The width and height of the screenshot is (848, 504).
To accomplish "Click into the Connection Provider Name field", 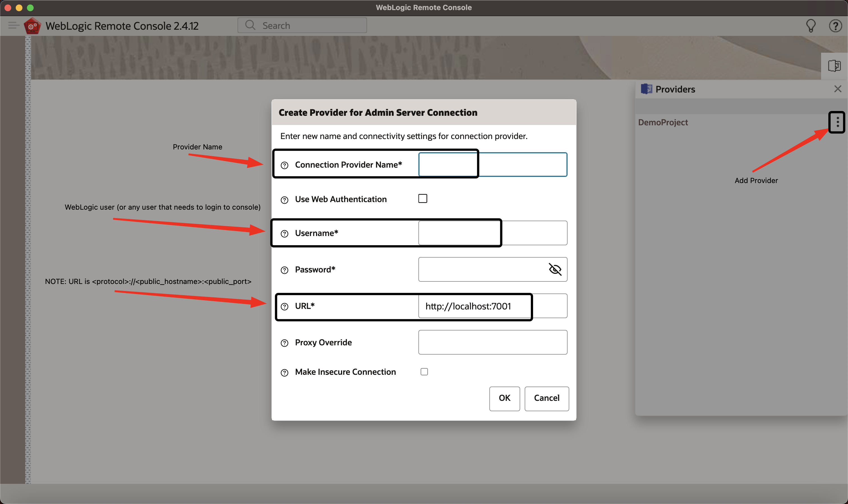I will click(x=493, y=165).
